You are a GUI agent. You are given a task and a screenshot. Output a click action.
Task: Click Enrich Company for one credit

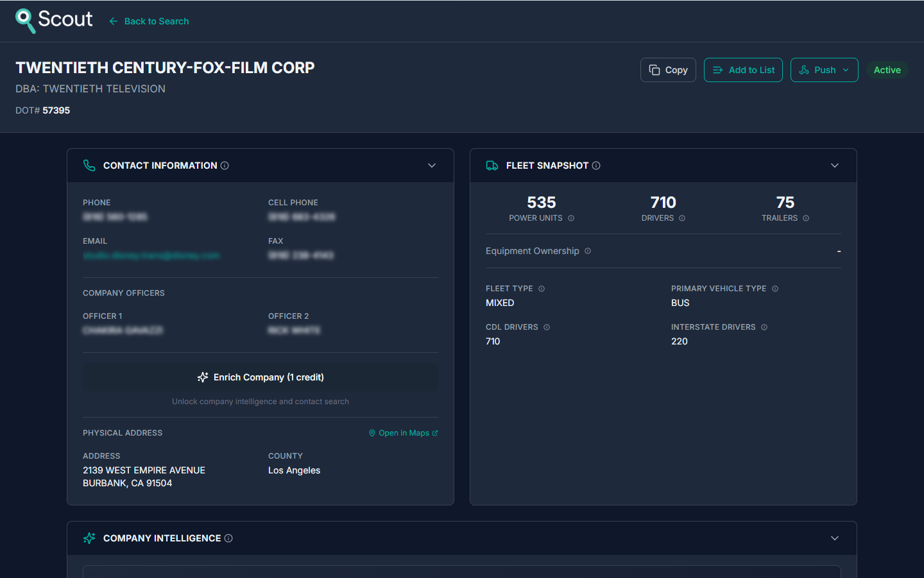pos(260,377)
